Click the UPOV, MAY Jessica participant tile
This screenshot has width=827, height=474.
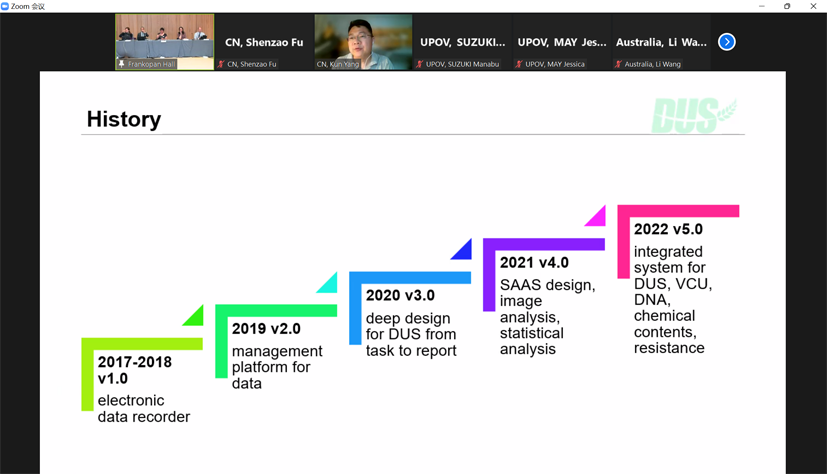click(561, 42)
